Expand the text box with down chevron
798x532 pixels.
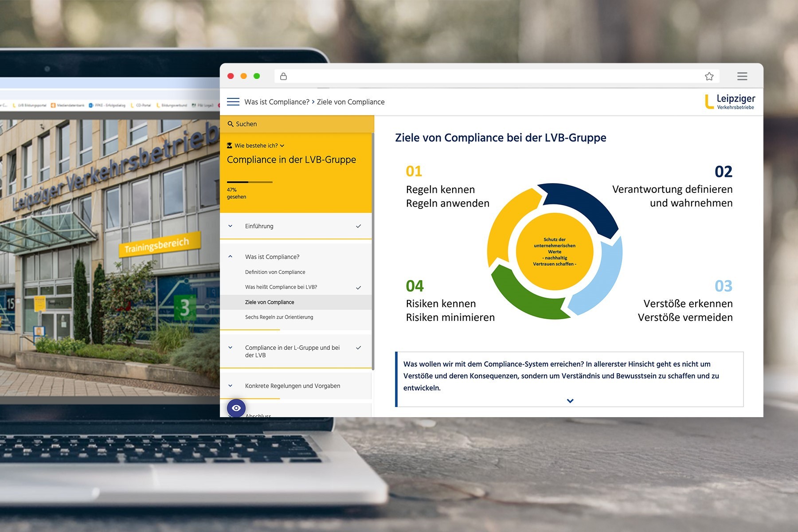[x=570, y=401]
